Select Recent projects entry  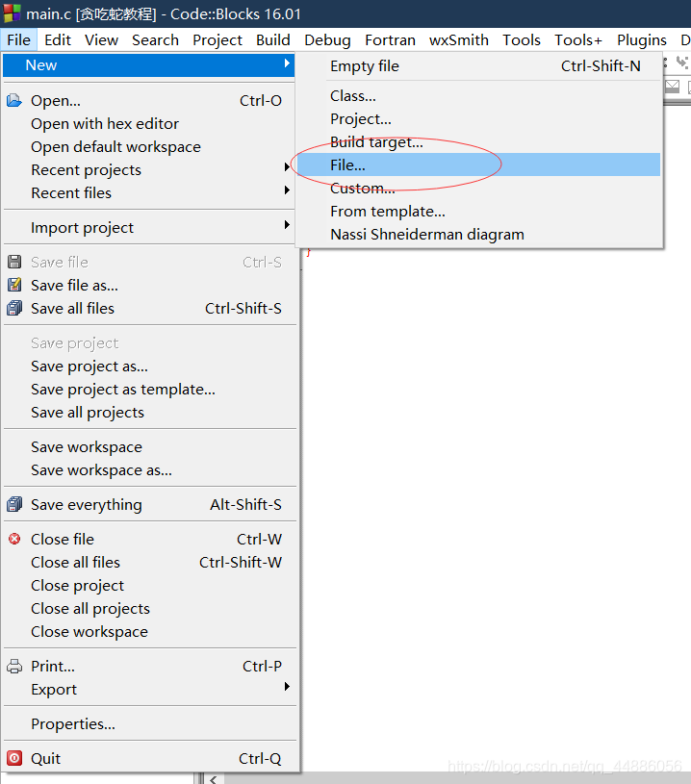148,169
